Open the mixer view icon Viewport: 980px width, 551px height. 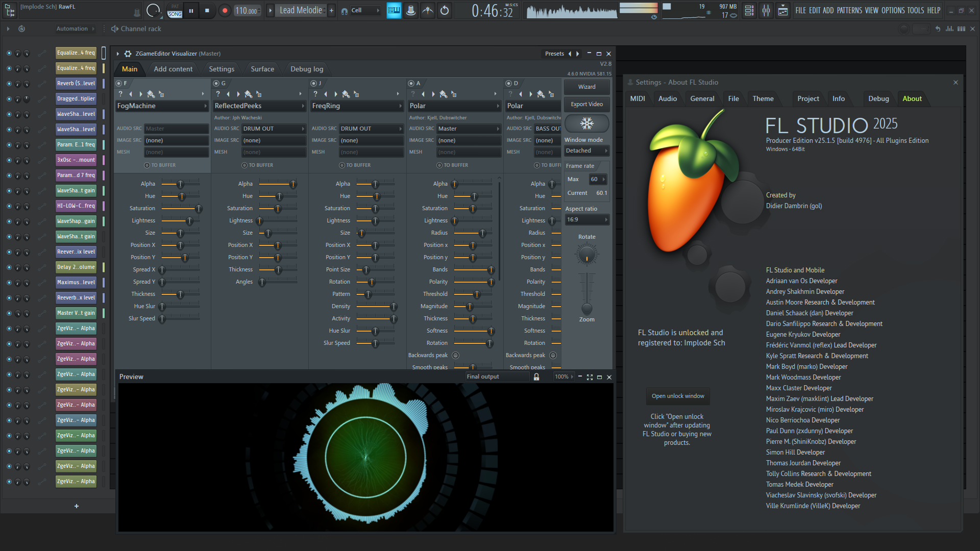point(766,10)
